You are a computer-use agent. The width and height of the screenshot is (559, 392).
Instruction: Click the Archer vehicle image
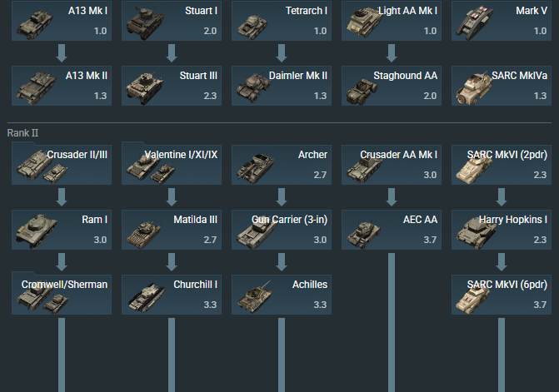coord(255,168)
